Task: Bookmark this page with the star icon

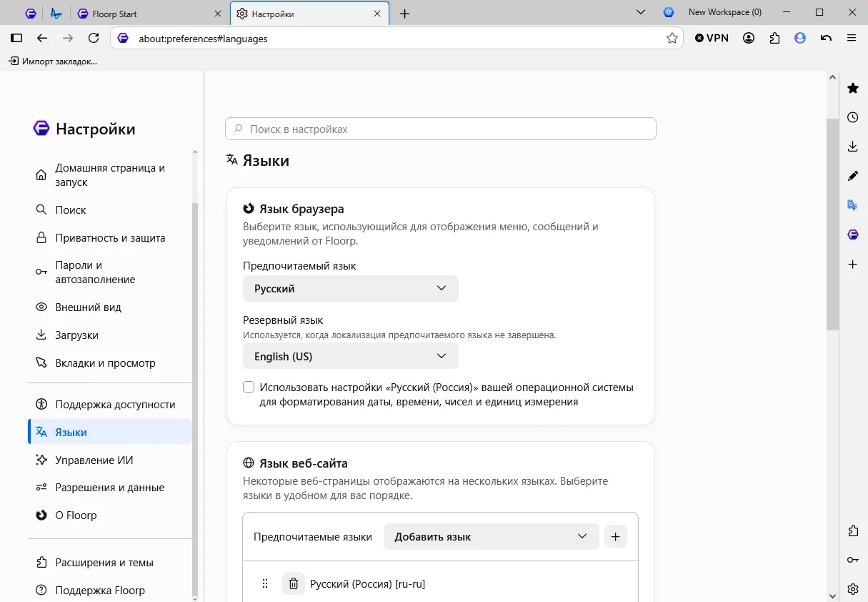Action: pyautogui.click(x=672, y=39)
